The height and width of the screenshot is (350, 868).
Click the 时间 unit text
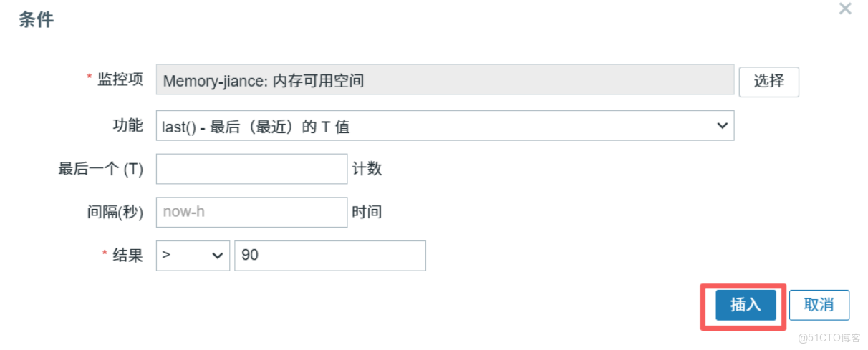[367, 212]
